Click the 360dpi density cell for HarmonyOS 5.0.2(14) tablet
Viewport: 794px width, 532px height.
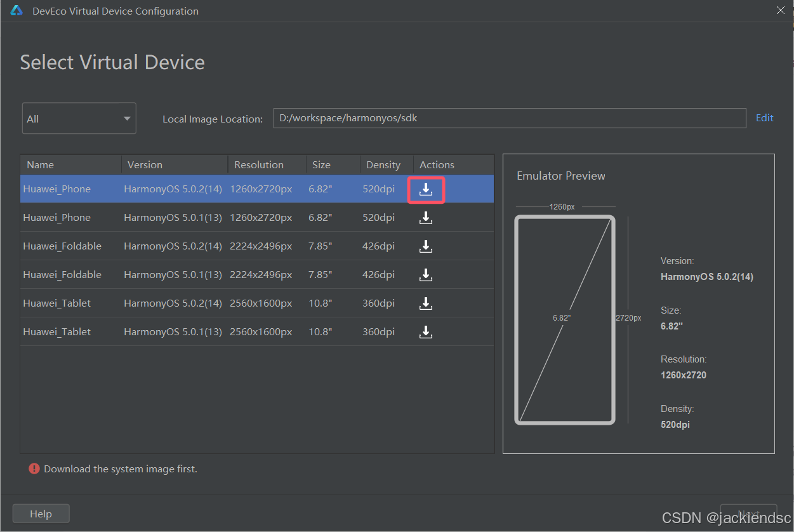point(378,303)
